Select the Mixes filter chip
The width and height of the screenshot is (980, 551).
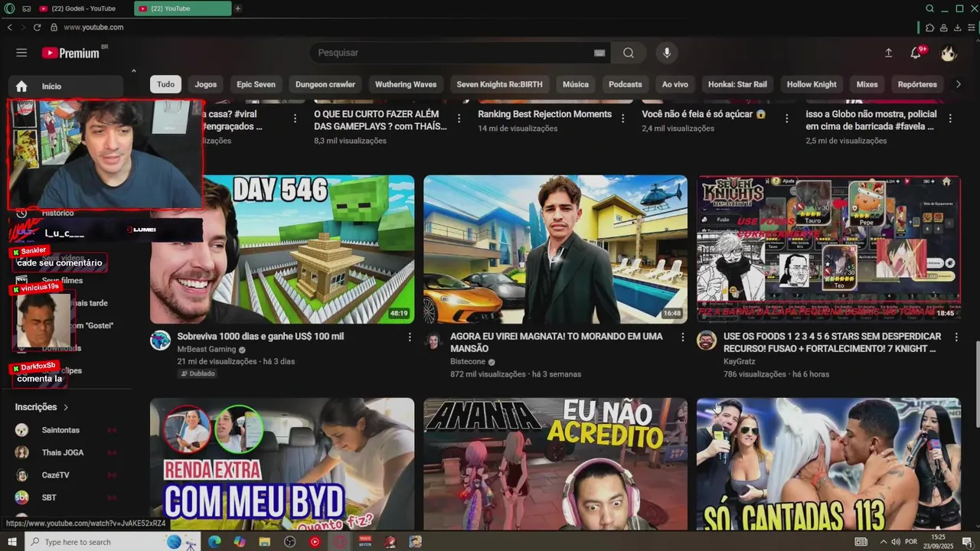[x=867, y=84]
